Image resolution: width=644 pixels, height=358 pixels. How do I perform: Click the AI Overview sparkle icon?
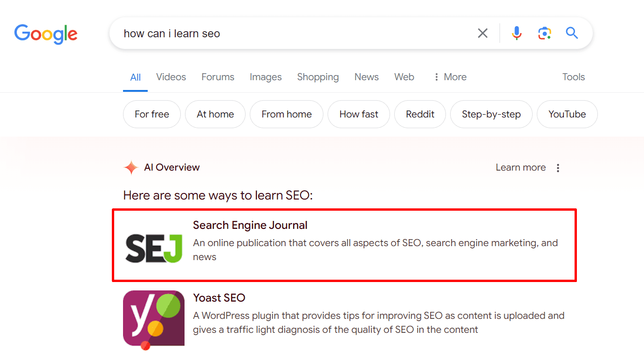131,168
